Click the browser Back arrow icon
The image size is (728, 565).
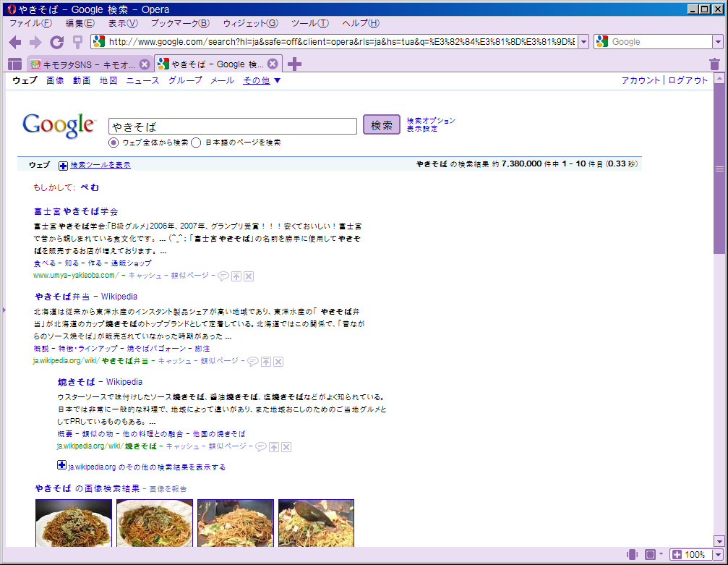pos(15,42)
